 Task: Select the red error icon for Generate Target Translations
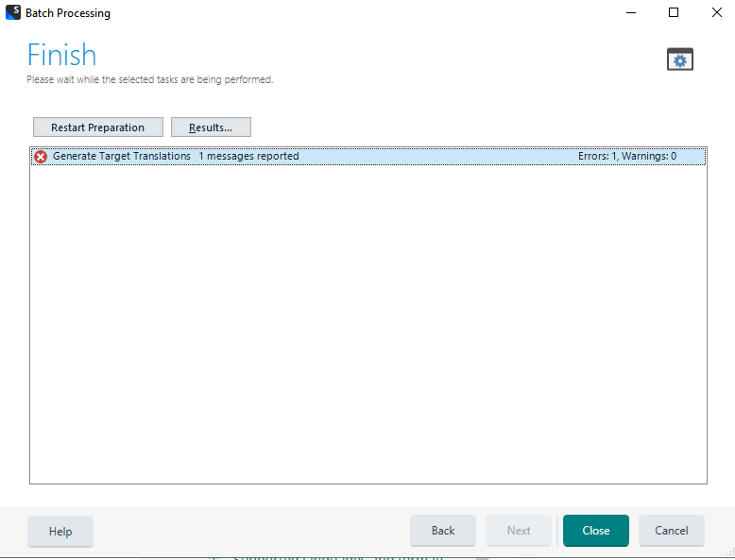(41, 157)
